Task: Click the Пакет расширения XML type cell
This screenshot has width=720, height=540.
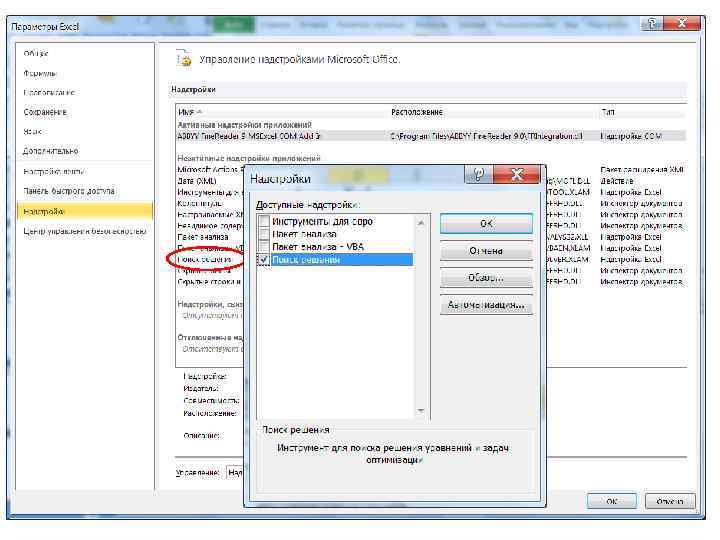Action: click(x=642, y=170)
